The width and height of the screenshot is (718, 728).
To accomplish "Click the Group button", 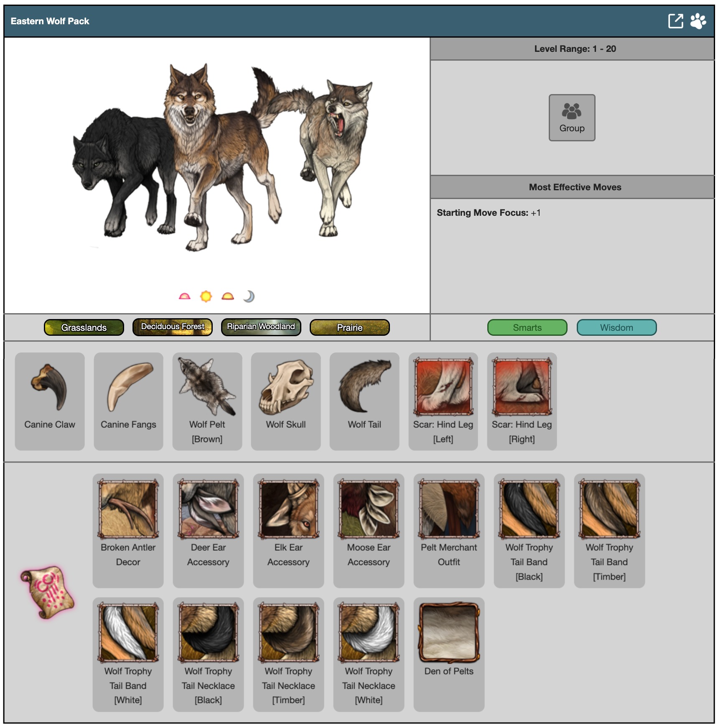I will click(x=572, y=118).
